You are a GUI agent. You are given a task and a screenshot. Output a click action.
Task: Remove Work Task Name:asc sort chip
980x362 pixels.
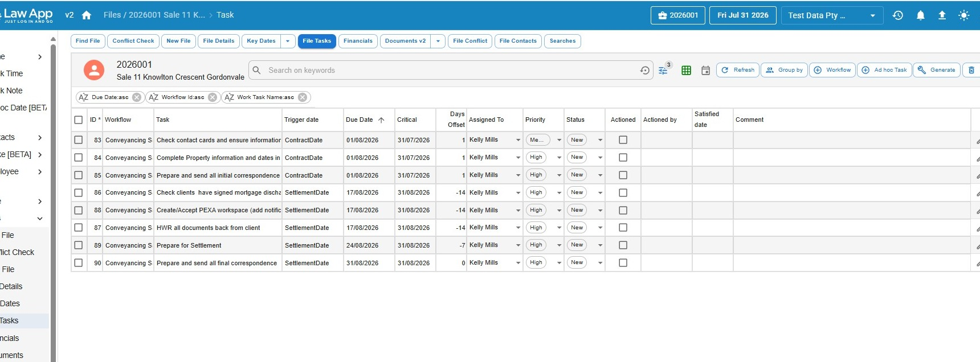click(303, 97)
